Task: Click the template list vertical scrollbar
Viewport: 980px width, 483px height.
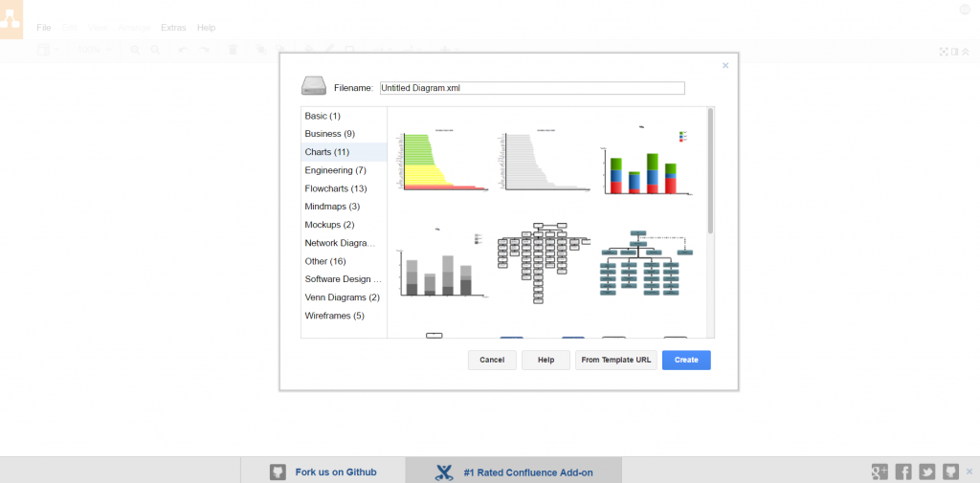Action: click(x=710, y=172)
